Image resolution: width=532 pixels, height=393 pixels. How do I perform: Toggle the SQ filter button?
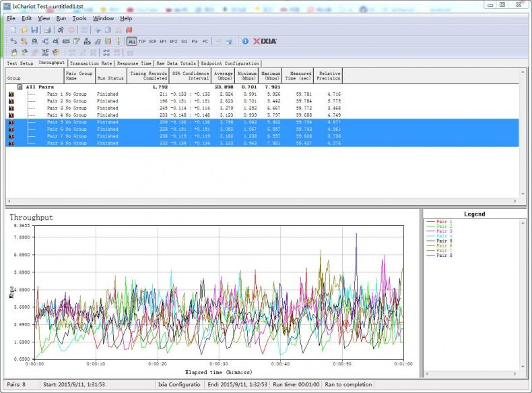coord(184,41)
